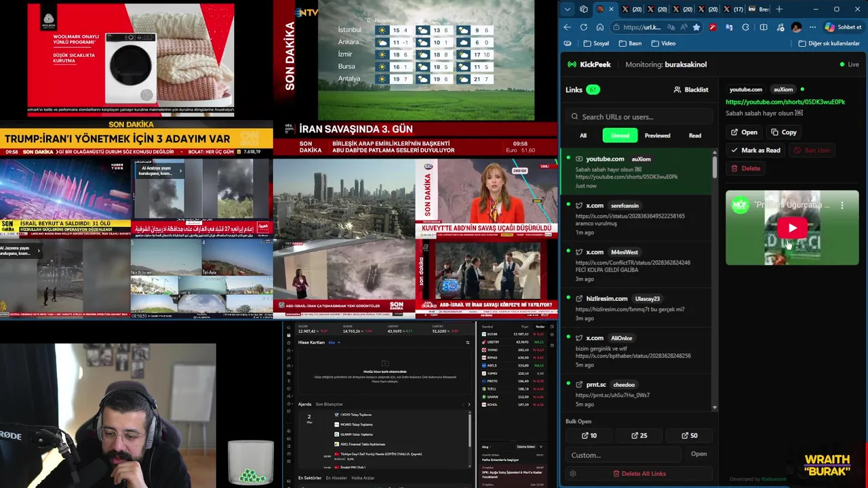
Task: Click the links list scrollbar thumb
Action: [714, 166]
